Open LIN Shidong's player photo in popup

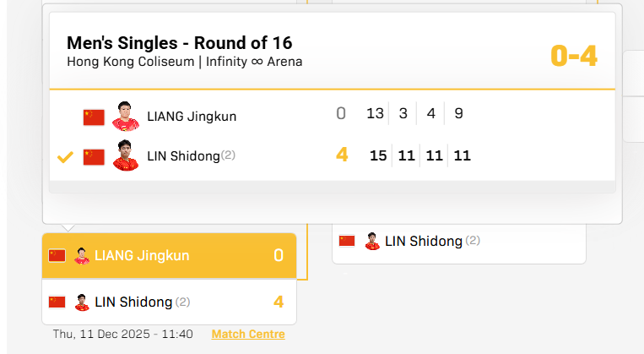tap(125, 155)
